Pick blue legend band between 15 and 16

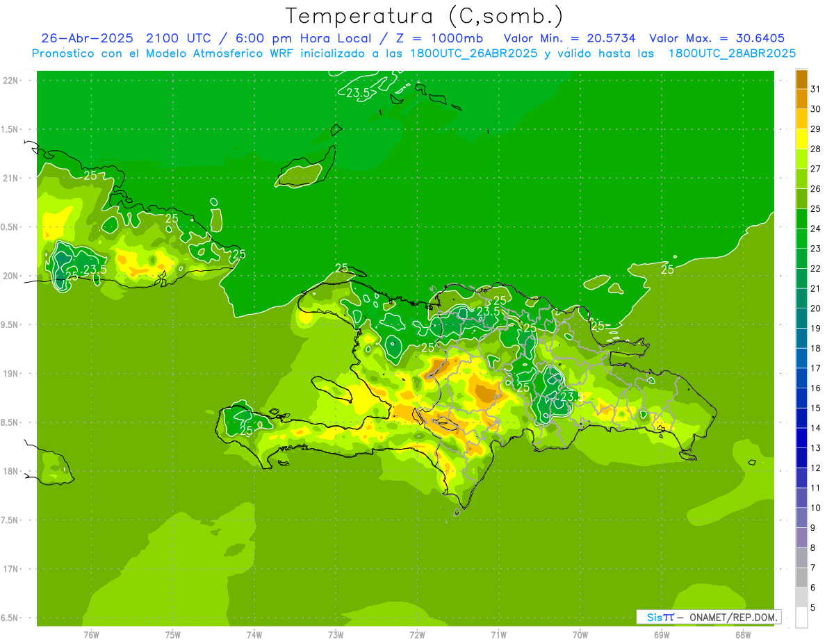[x=801, y=398]
